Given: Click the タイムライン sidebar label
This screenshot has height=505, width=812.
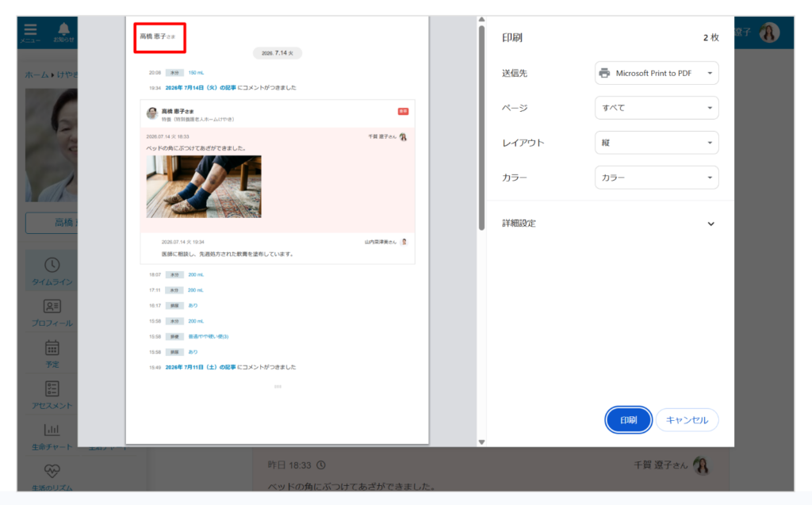Looking at the screenshot, I should (52, 281).
